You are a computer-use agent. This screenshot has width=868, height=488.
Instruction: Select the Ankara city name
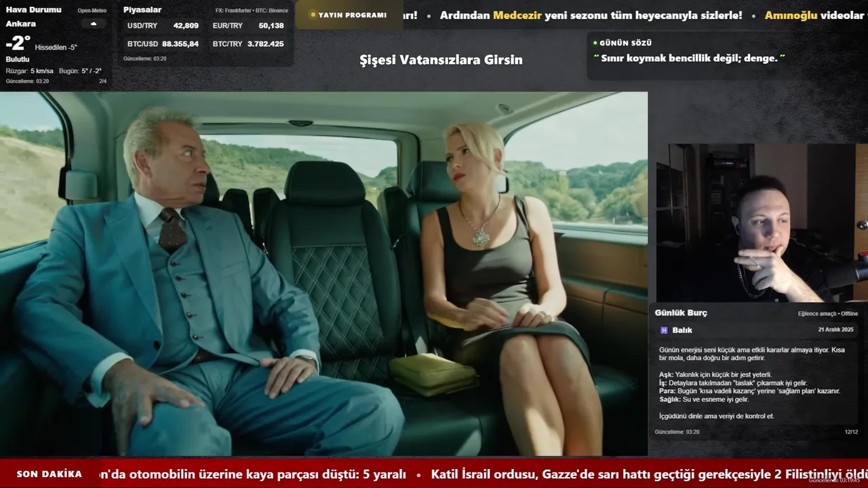(x=21, y=24)
